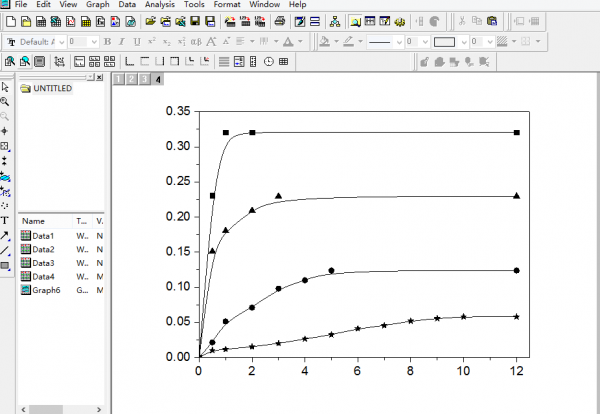600x414 pixels.
Task: Click the Results Log icon
Action: click(x=370, y=21)
